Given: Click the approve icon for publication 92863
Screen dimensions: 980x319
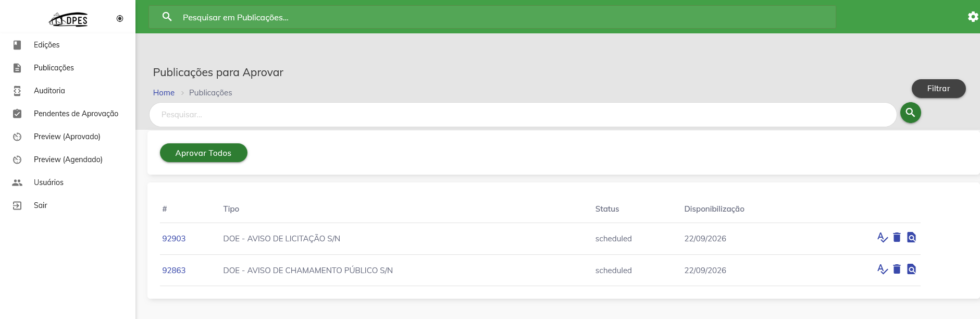Looking at the screenshot, I should click(882, 269).
